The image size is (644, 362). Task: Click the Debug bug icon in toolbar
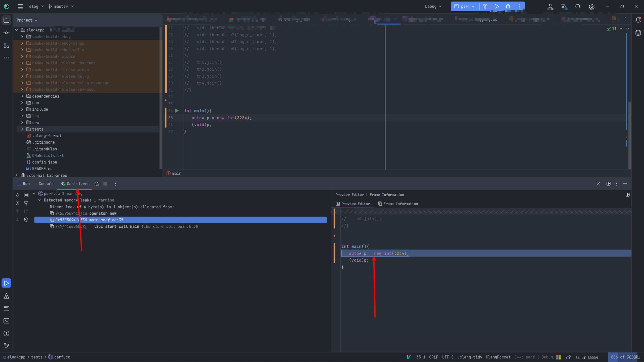tap(508, 6)
